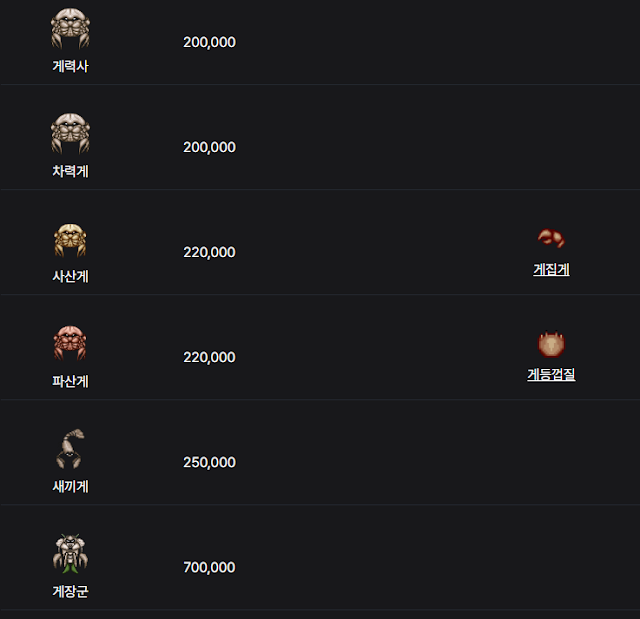Click the 새끼게 monster name label
640x619 pixels.
[x=70, y=486]
